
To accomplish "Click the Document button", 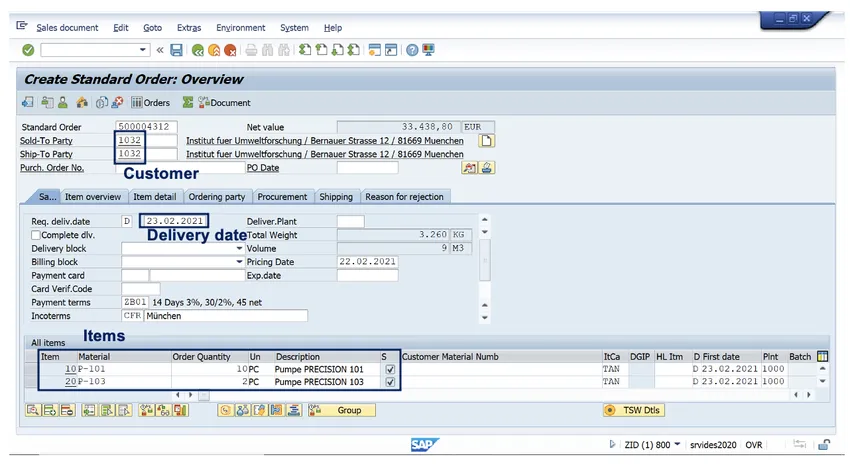I will [224, 102].
